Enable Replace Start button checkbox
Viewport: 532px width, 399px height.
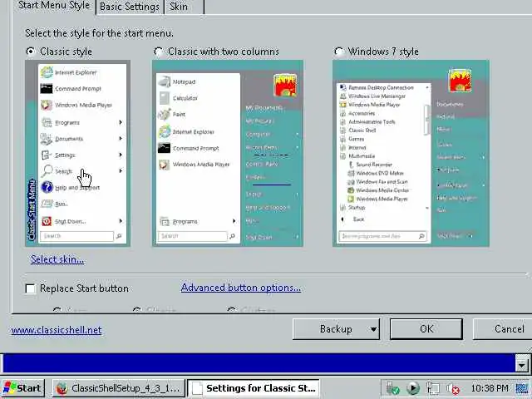click(30, 288)
